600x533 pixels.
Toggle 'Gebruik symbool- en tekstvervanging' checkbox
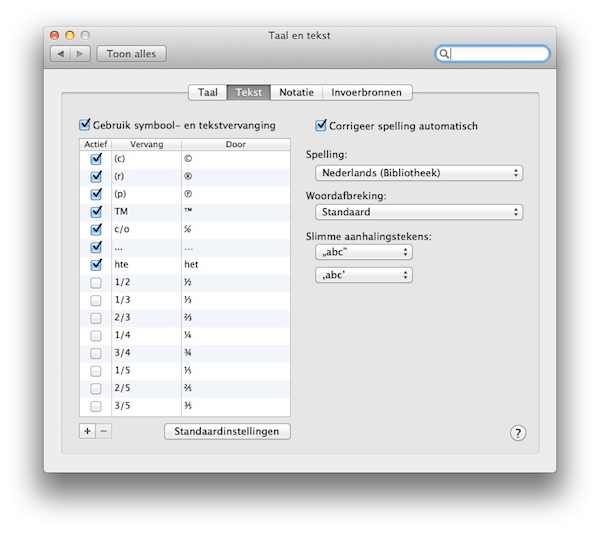85,126
